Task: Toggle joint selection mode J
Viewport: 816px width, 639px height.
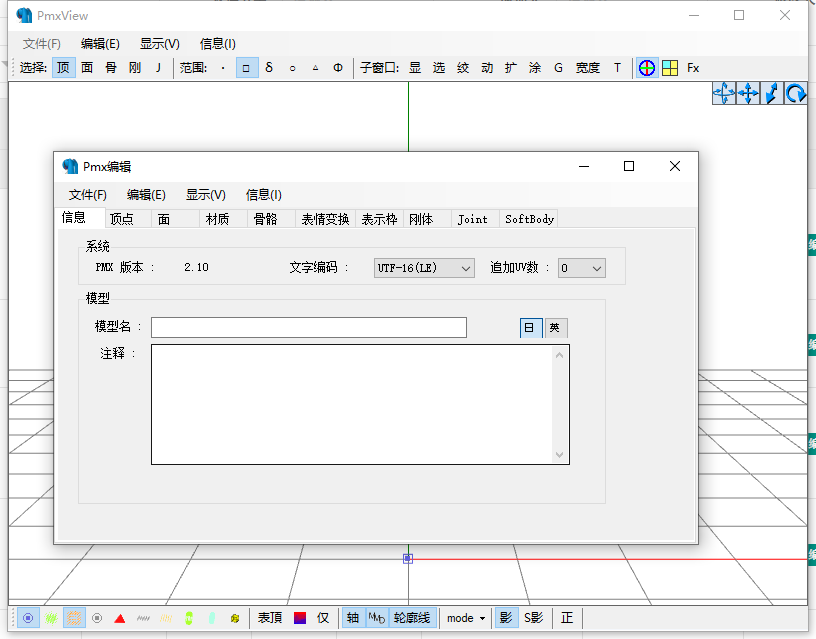Action: [158, 68]
